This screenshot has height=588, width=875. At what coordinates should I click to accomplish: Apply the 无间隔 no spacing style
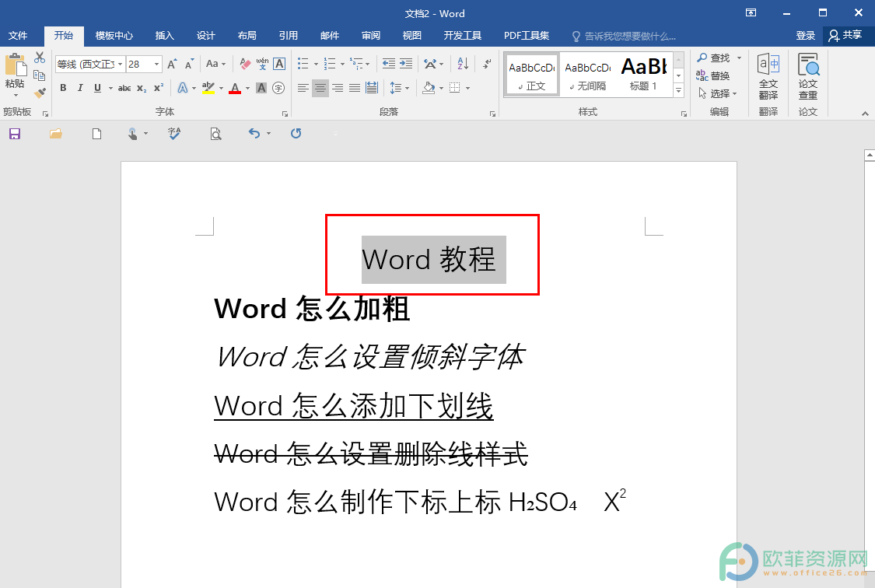tap(588, 75)
